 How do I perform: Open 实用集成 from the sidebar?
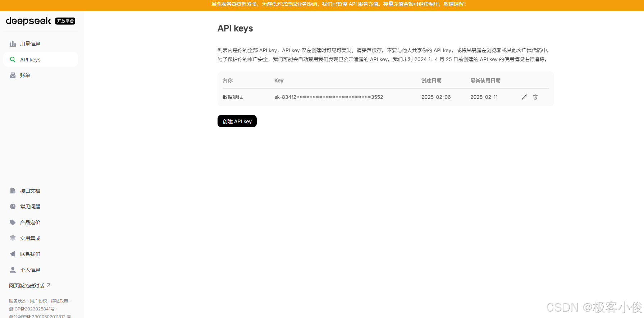click(x=41, y=238)
